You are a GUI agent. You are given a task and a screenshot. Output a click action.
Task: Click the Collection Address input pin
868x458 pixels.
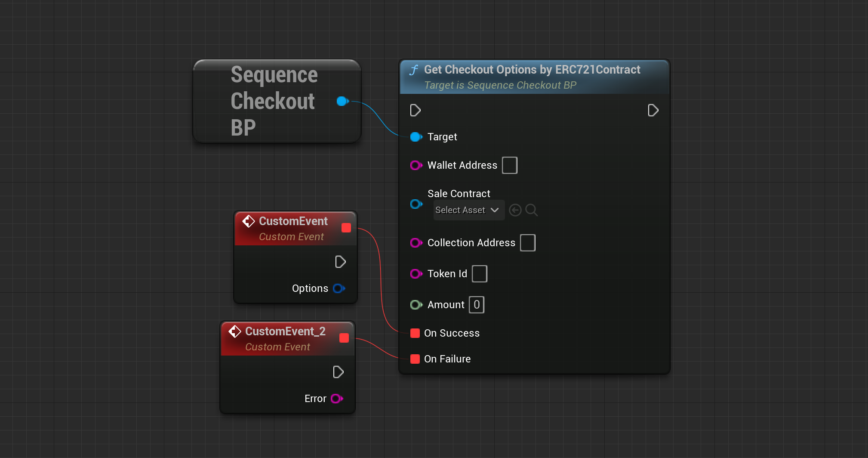click(x=416, y=243)
